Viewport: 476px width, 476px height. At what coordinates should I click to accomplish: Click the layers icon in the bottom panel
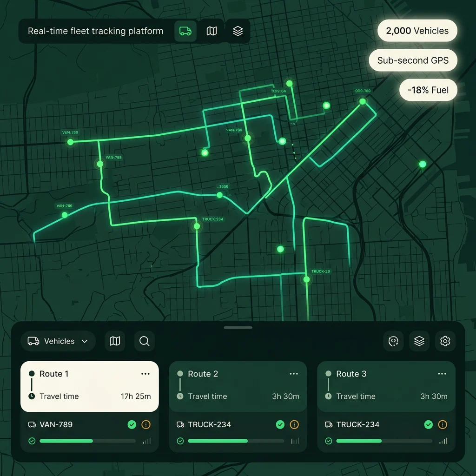[x=419, y=341]
